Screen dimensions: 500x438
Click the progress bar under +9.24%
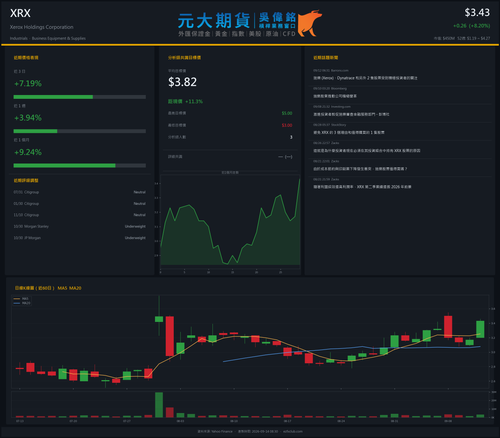[x=80, y=166]
